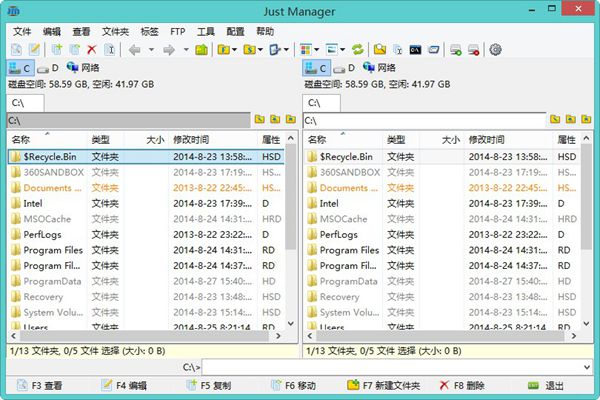Expand the command line history dropdown
The width and height of the screenshot is (600, 400).
[x=587, y=367]
